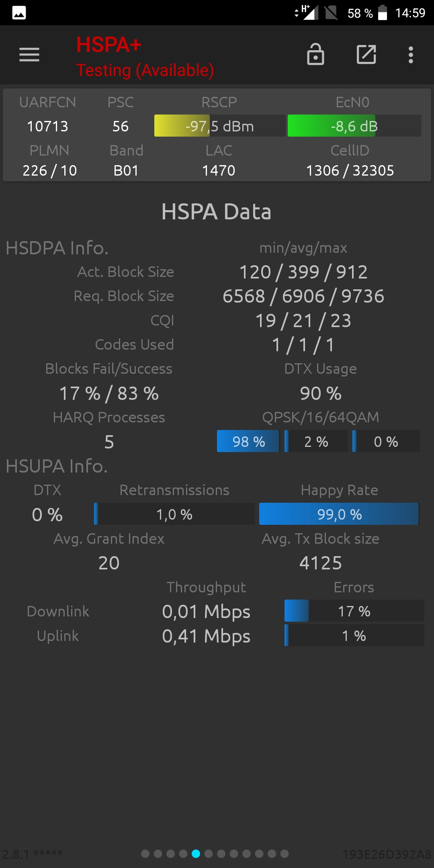
Task: Tap the H+ signal strength icon
Action: 307,12
